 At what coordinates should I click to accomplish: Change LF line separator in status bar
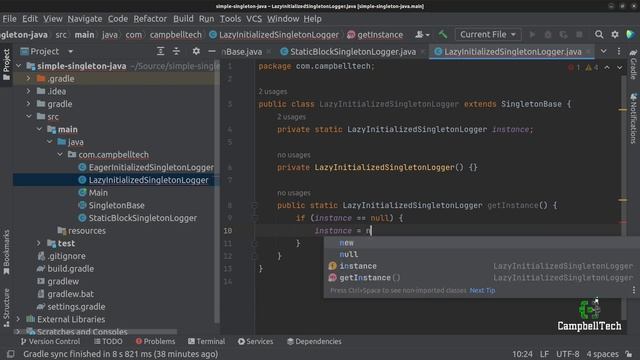[544, 354]
